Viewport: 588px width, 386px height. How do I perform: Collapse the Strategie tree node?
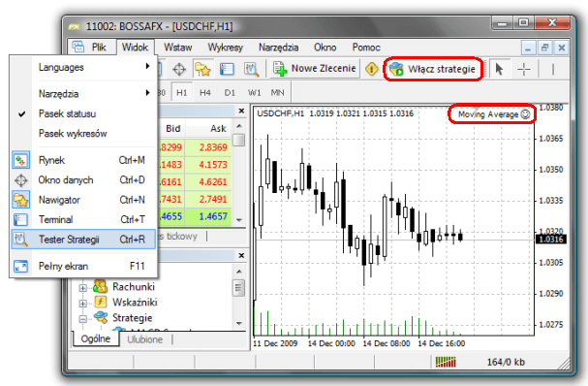[83, 319]
